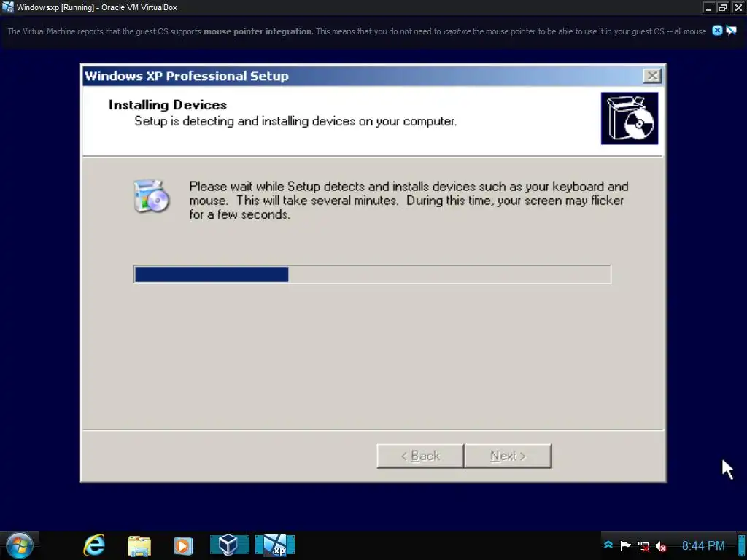Image resolution: width=747 pixels, height=560 pixels.
Task: Click the Windows Start orb
Action: pos(19,545)
